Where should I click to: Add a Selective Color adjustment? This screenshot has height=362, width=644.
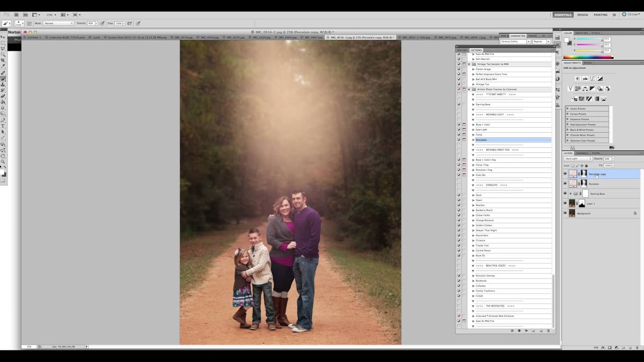click(x=604, y=99)
